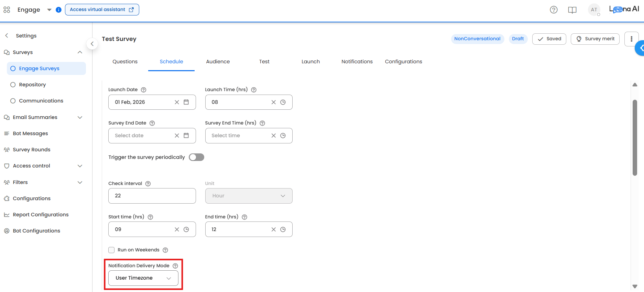The image size is (644, 292).
Task: Click Survey End Date help icon
Action: 152,123
